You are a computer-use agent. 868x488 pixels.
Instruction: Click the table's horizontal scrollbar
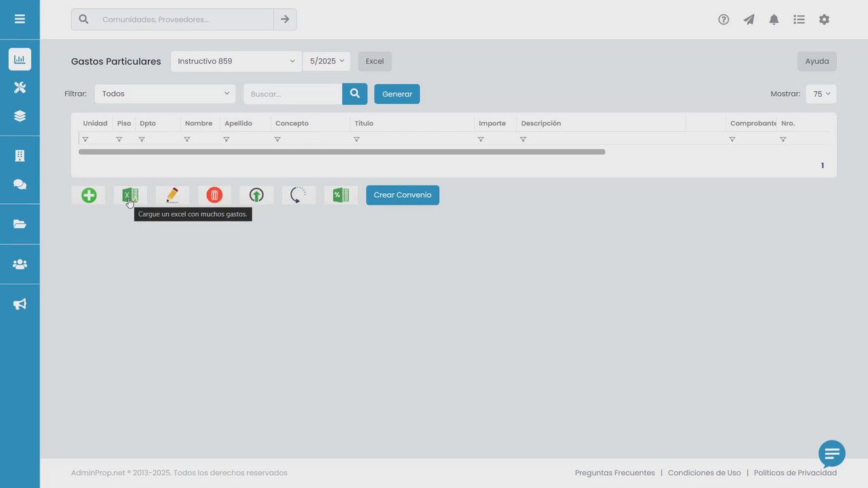342,152
